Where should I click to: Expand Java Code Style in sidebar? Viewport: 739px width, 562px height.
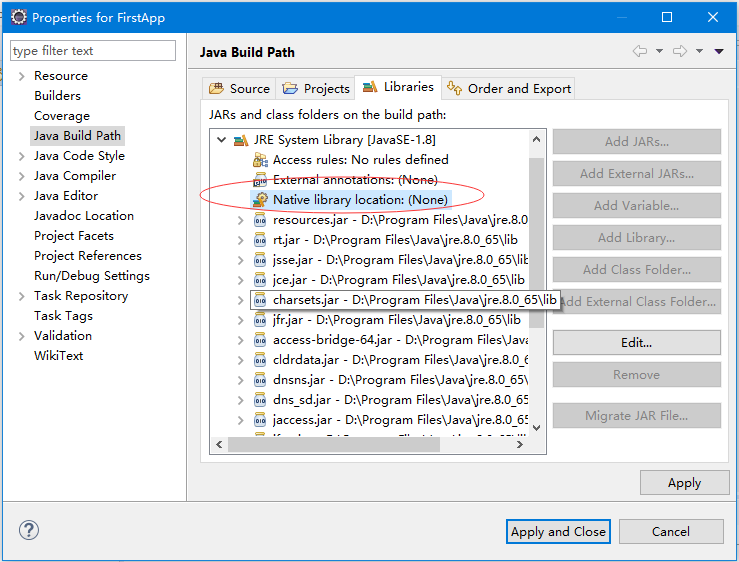pos(21,156)
